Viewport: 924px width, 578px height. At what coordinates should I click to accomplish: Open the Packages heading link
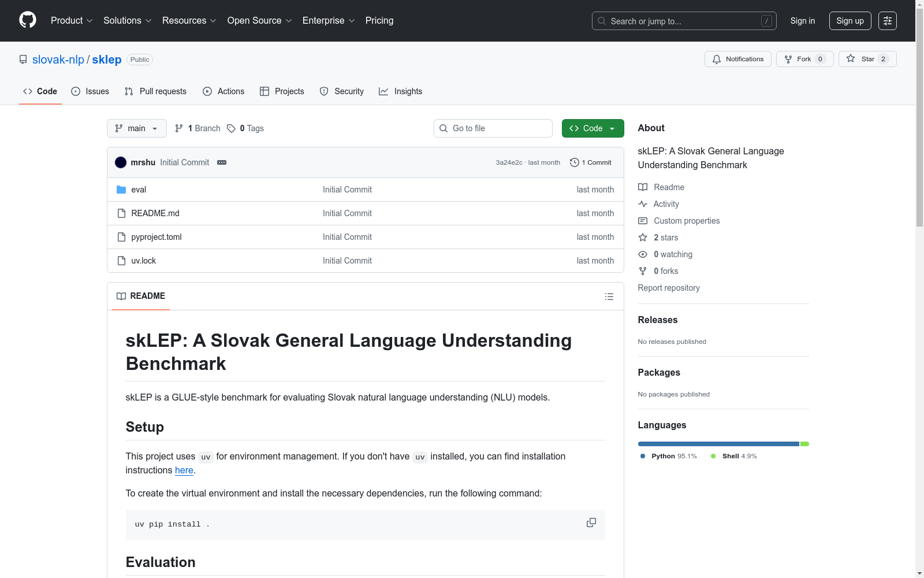tap(659, 372)
